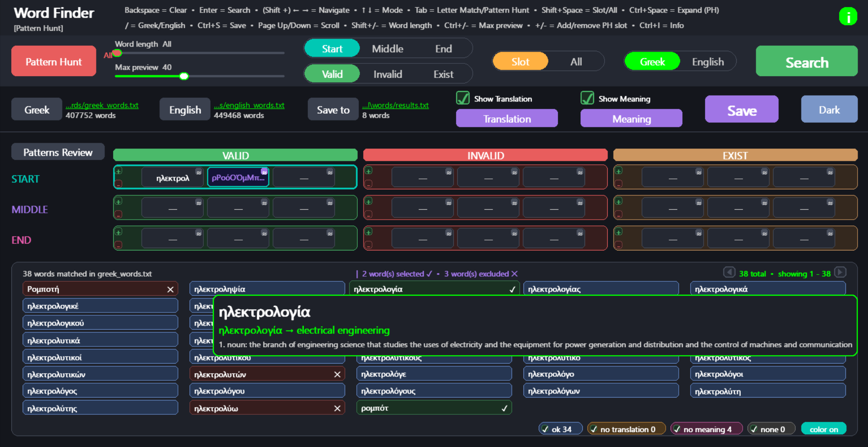Remove a slot from the VALID START row
868x447 pixels.
click(119, 184)
